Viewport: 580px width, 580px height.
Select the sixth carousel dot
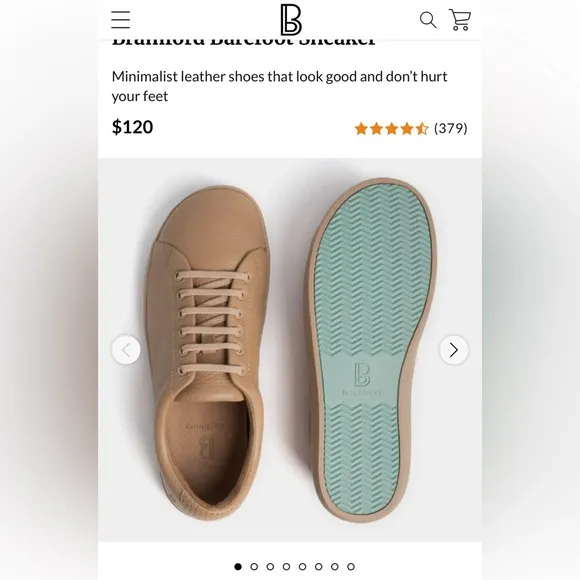(x=318, y=566)
